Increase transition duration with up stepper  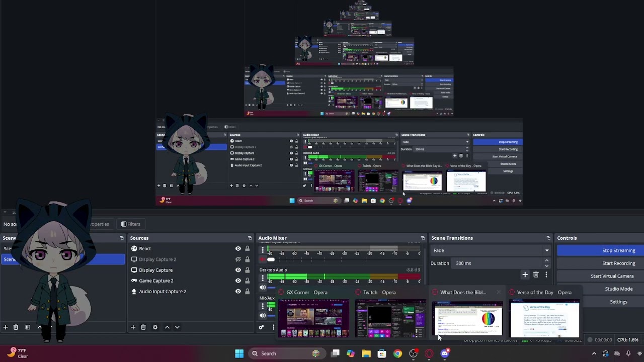[546, 261]
